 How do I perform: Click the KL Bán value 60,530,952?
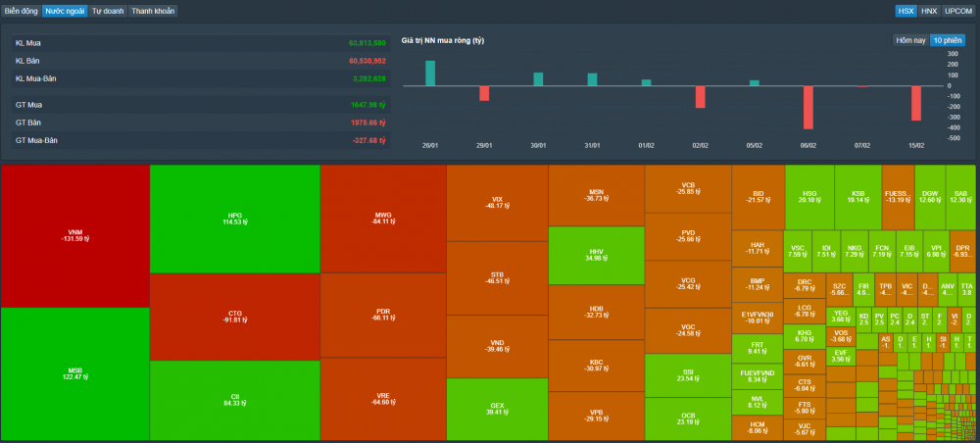[x=367, y=61]
